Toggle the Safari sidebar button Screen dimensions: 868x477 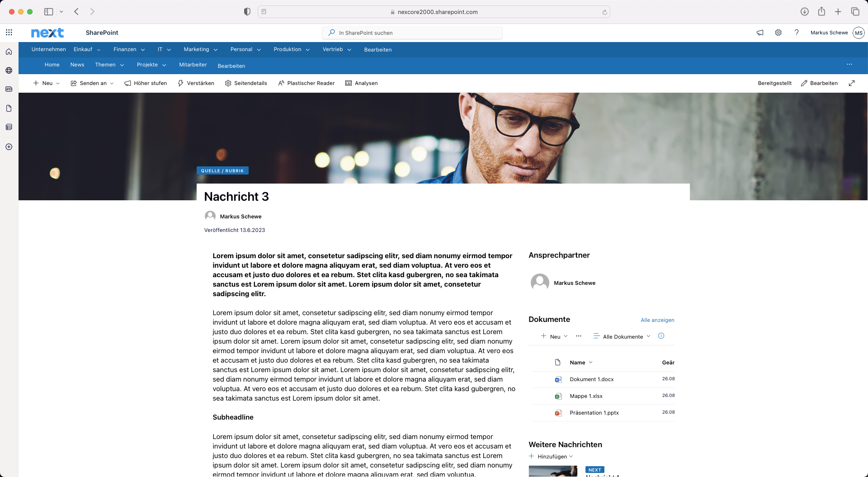[48, 12]
